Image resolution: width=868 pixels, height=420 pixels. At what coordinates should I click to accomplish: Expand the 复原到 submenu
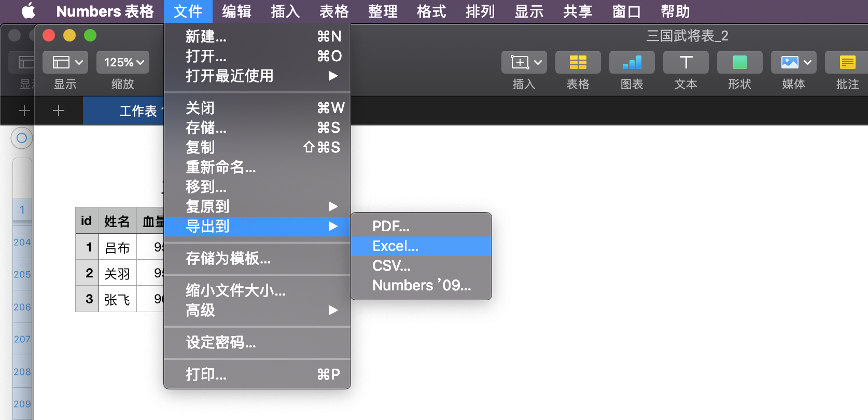pyautogui.click(x=257, y=206)
